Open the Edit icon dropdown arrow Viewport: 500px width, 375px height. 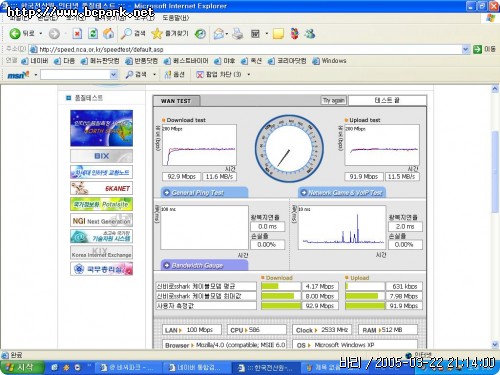(x=266, y=34)
